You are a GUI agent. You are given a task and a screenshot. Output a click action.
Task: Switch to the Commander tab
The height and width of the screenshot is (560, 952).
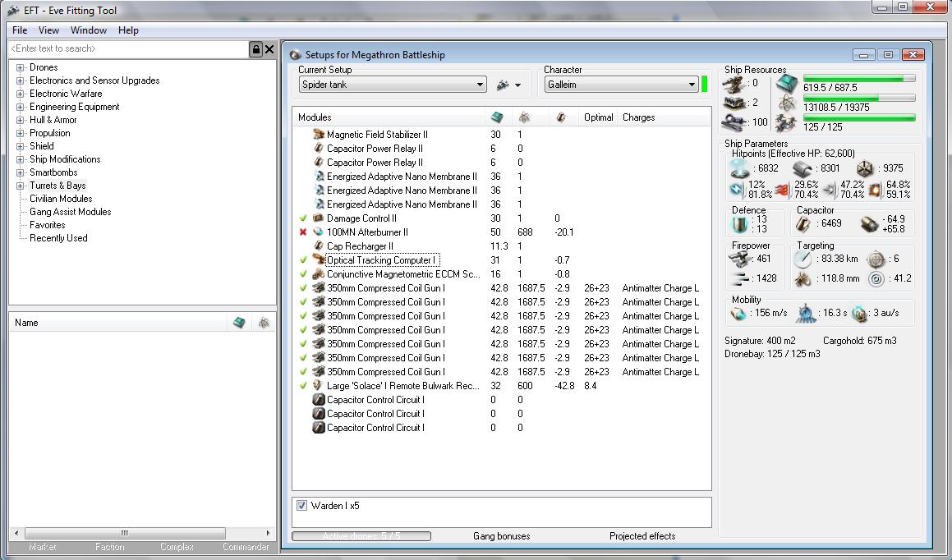246,547
